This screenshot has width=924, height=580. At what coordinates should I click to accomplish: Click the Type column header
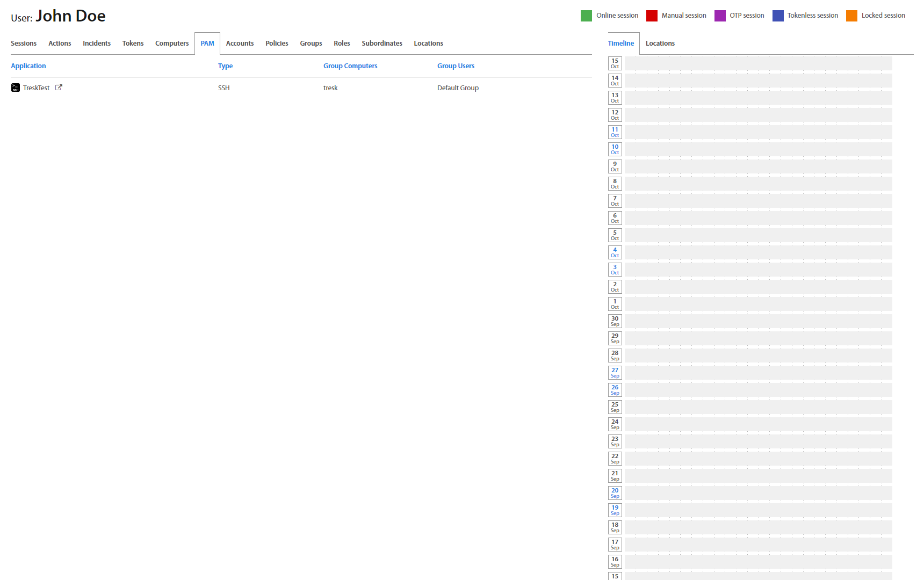[225, 66]
